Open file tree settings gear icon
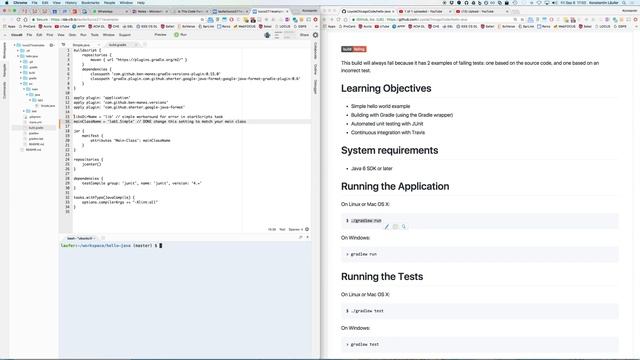Image resolution: width=640 pixels, height=360 pixels. (51, 45)
